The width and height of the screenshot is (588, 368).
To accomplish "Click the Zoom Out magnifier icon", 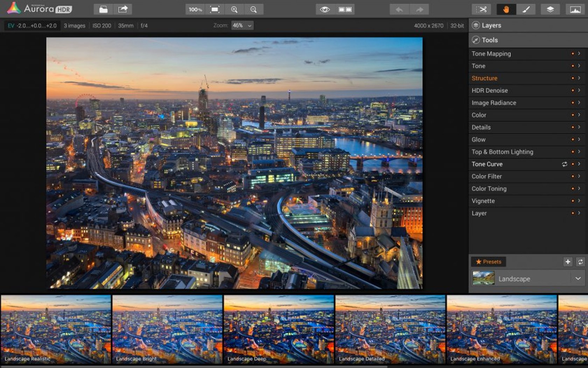I will click(x=254, y=9).
